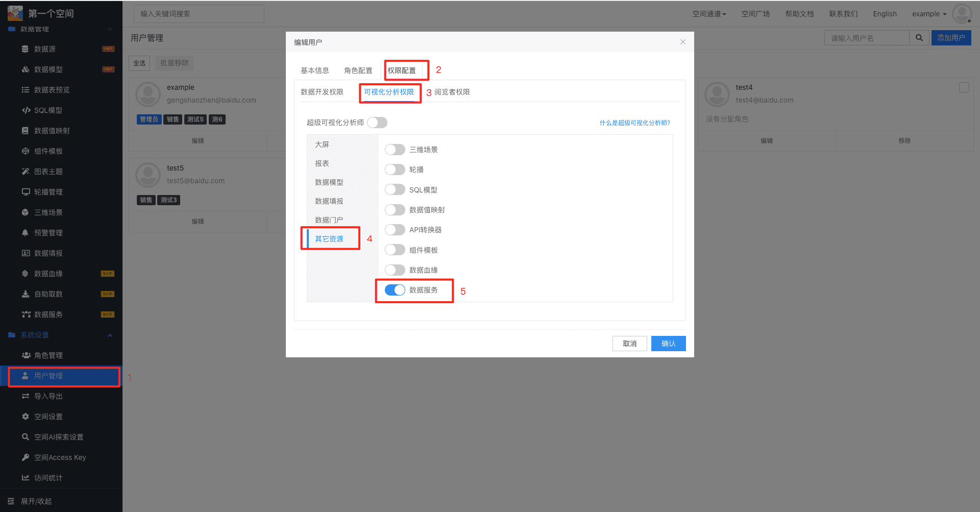Click the account avatar at top right
980x512 pixels.
point(962,14)
